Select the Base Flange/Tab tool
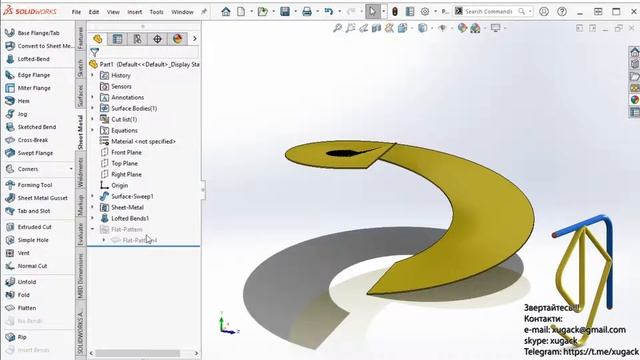 point(33,33)
